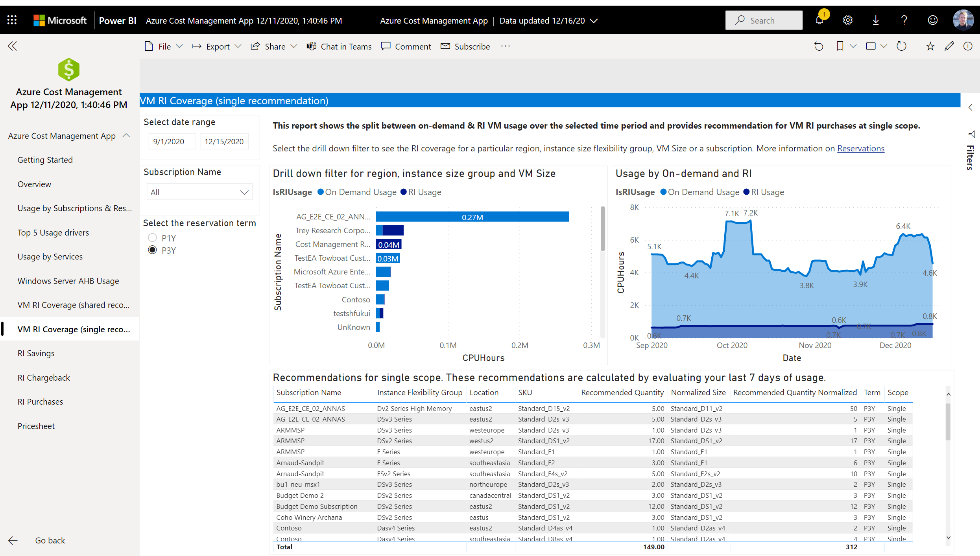Open the user profile picture
The height and width of the screenshot is (556, 980).
[x=963, y=20]
